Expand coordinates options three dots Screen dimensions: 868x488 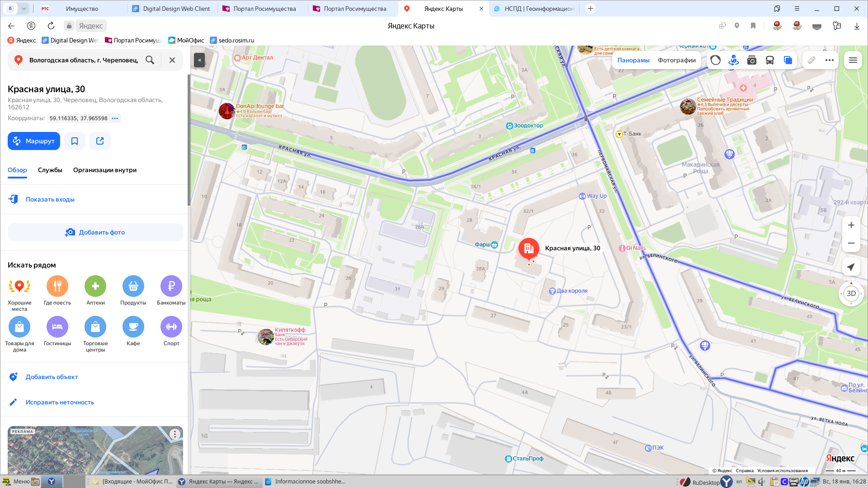(x=115, y=118)
